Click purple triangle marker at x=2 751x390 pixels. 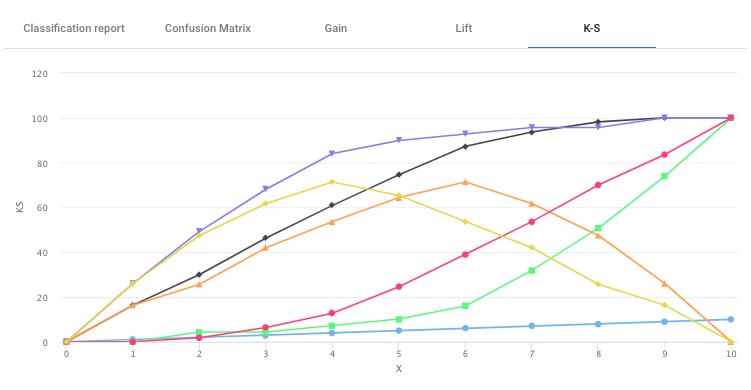(199, 231)
